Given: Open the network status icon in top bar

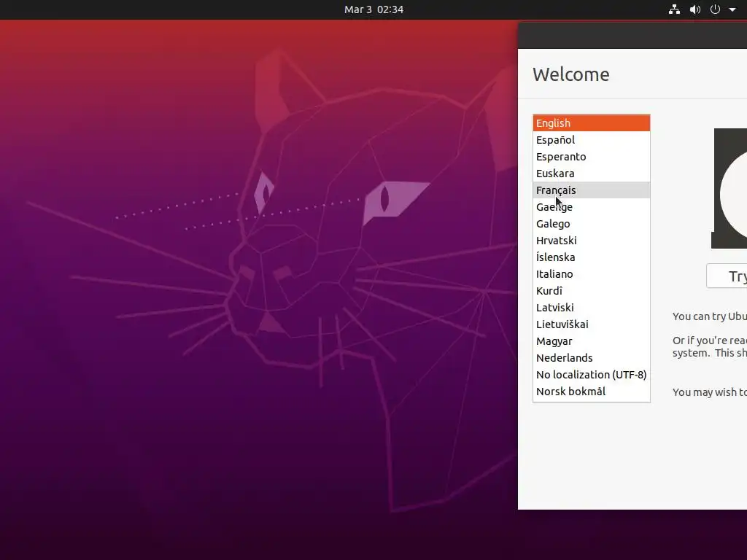Looking at the screenshot, I should click(674, 9).
